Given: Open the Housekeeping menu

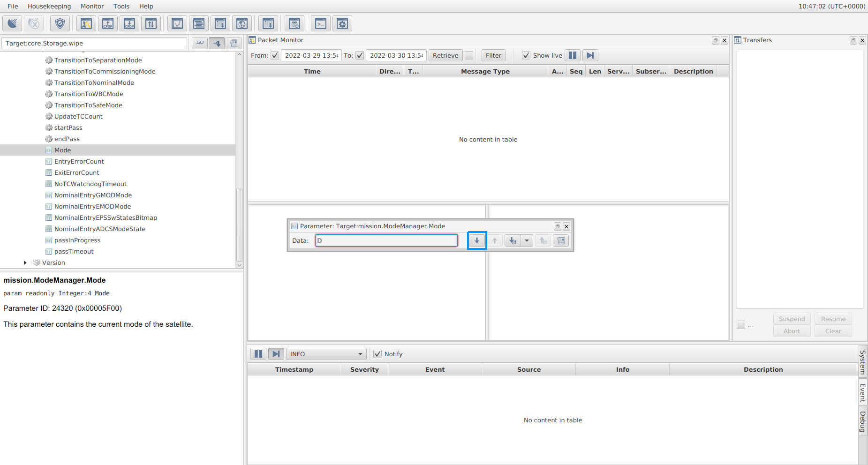Looking at the screenshot, I should point(49,6).
